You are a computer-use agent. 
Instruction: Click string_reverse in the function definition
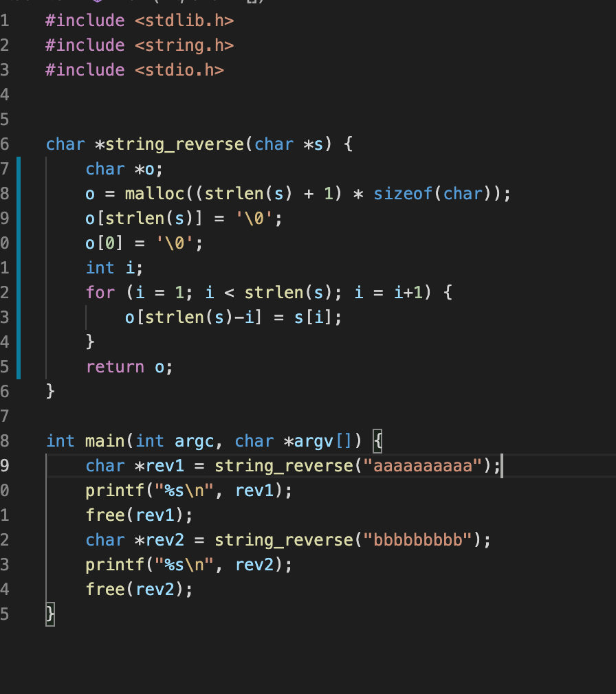(174, 144)
